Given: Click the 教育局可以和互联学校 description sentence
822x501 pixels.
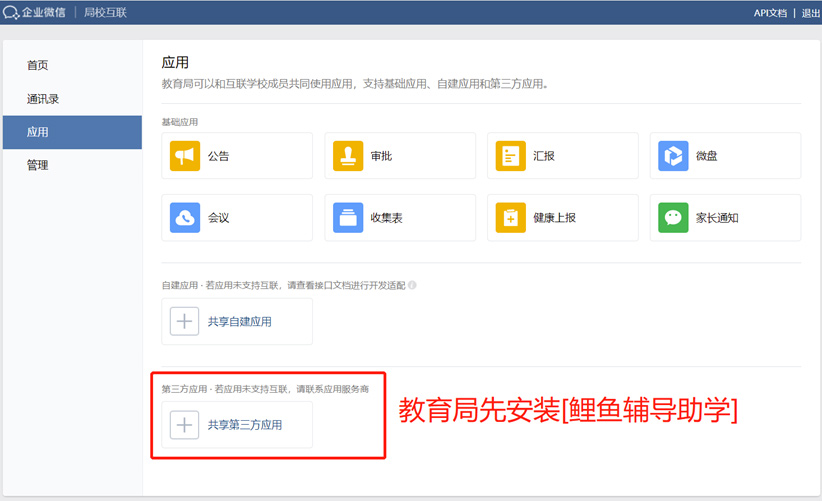Looking at the screenshot, I should 355,84.
